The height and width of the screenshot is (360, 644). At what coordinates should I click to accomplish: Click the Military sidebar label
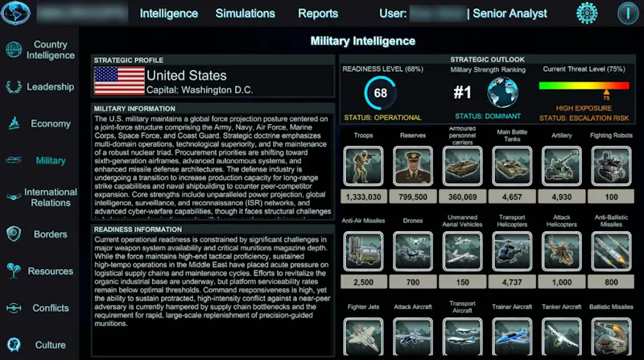click(51, 161)
